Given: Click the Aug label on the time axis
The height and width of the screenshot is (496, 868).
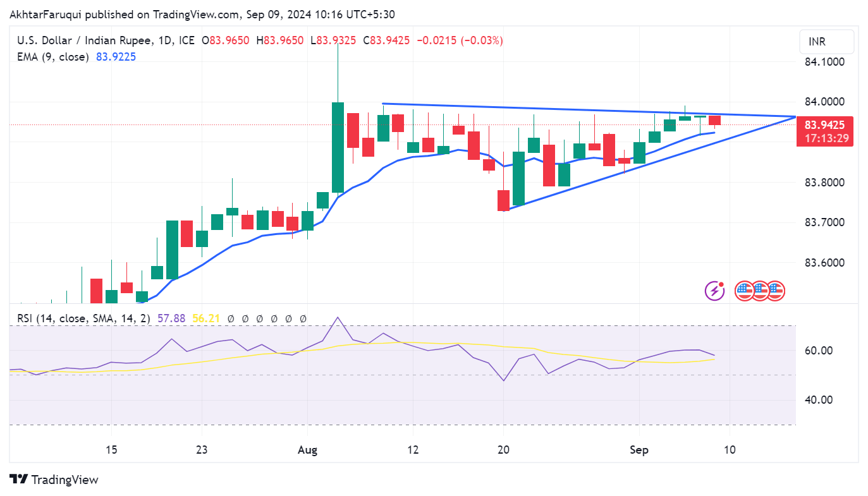Looking at the screenshot, I should coord(307,450).
